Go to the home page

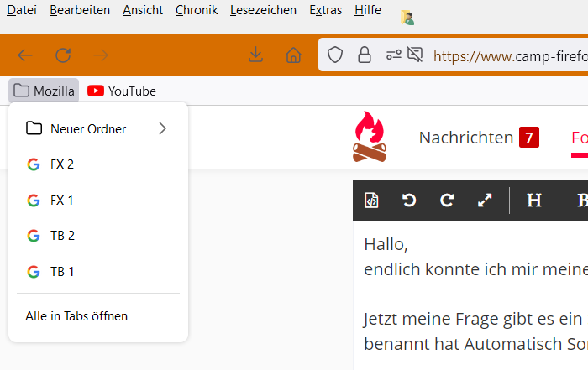[293, 55]
